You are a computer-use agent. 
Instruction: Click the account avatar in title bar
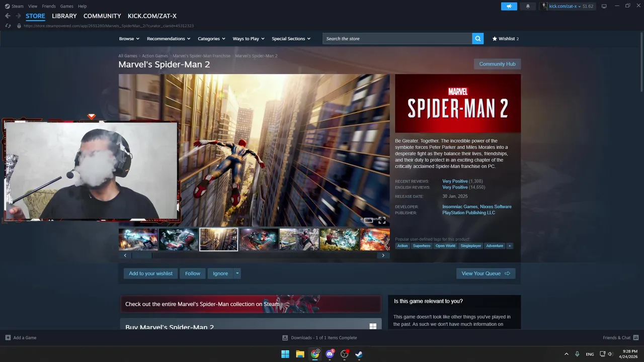545,6
